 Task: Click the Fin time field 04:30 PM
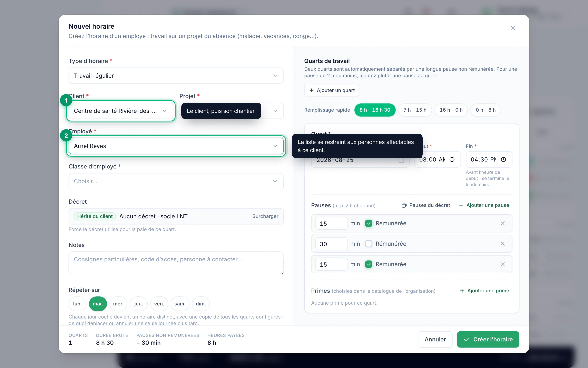pos(489,159)
